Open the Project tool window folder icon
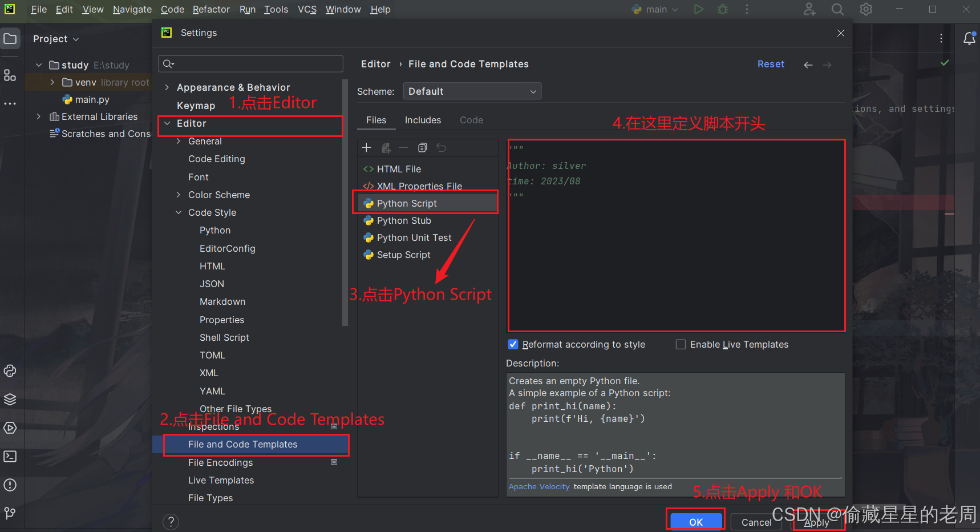Screen dimensions: 980x532 tap(10, 39)
